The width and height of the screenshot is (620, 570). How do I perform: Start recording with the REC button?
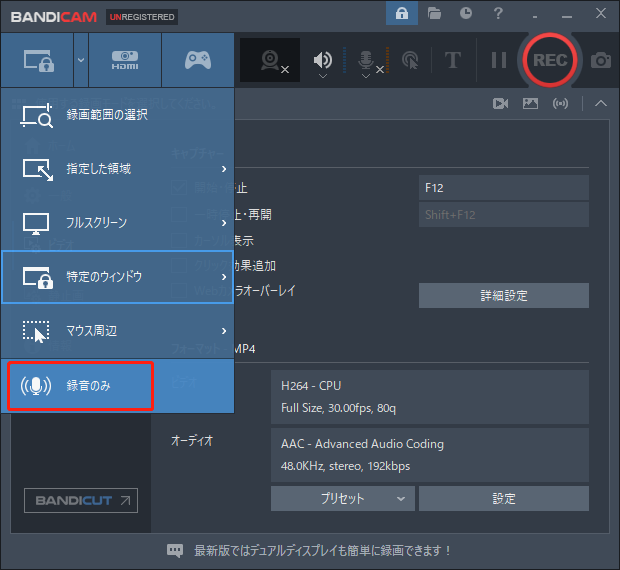(x=550, y=60)
